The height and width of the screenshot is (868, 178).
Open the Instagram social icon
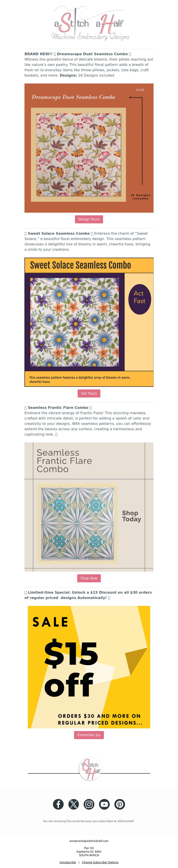pyautogui.click(x=89, y=804)
